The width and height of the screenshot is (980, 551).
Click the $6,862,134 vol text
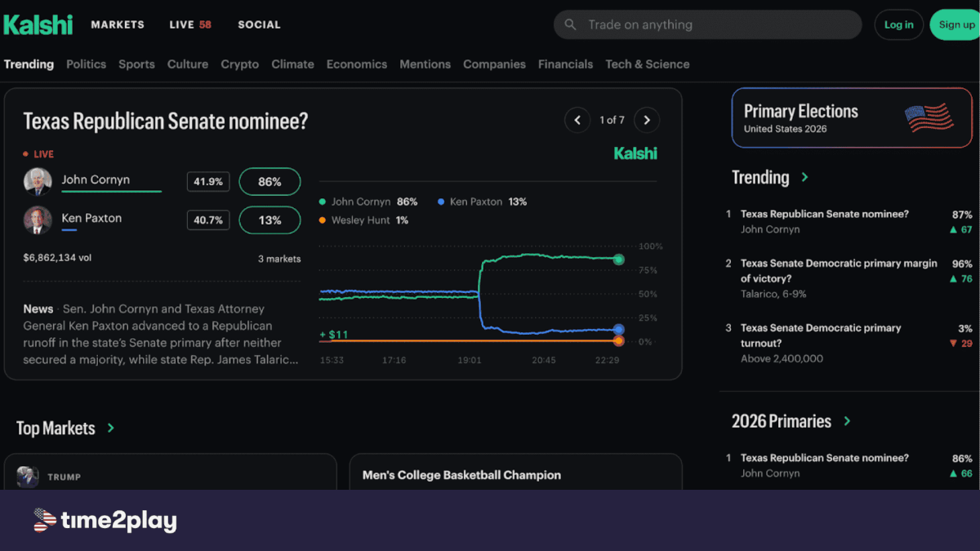pyautogui.click(x=57, y=257)
